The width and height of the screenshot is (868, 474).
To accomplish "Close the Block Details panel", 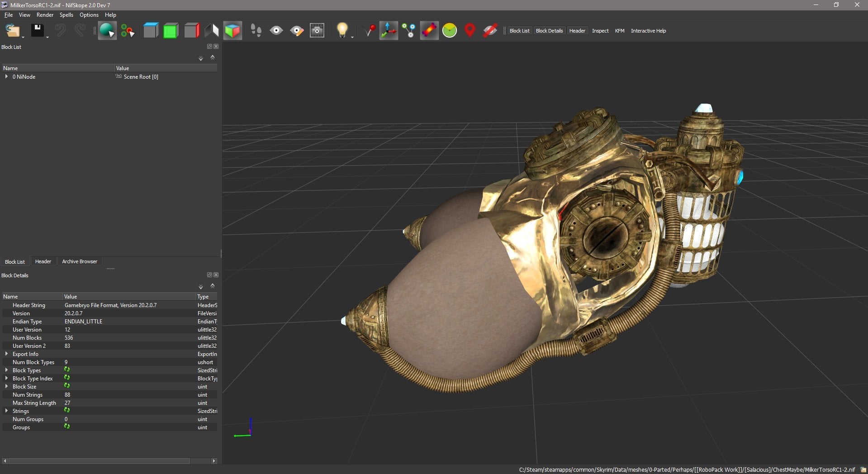I will click(x=216, y=275).
